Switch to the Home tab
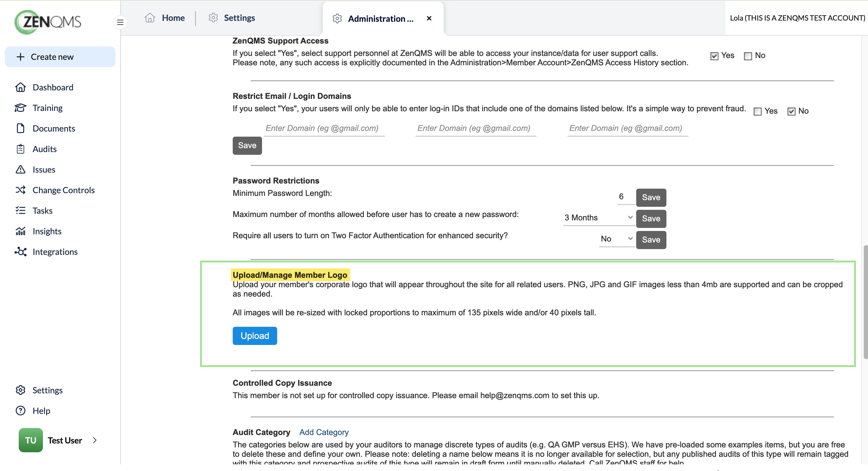Screen dimensions: 868x471 [x=165, y=18]
